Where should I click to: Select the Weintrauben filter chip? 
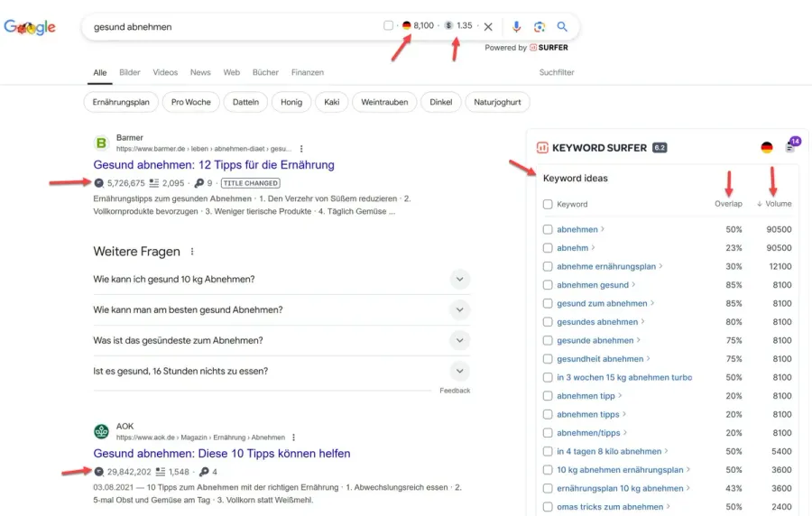pyautogui.click(x=384, y=102)
